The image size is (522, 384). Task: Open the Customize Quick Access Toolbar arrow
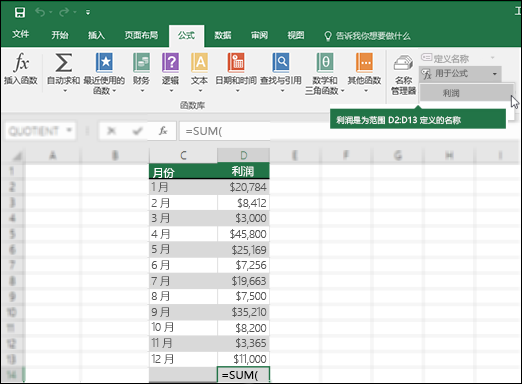pos(88,13)
